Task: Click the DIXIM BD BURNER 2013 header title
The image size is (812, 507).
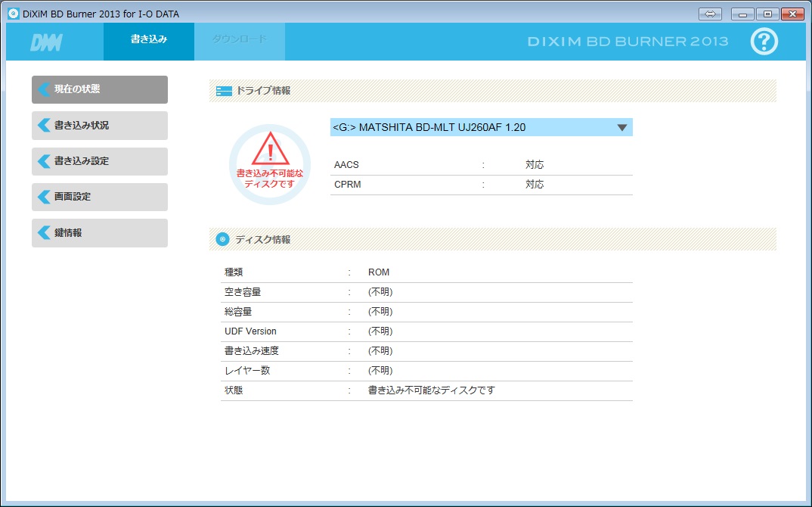Action: 628,42
